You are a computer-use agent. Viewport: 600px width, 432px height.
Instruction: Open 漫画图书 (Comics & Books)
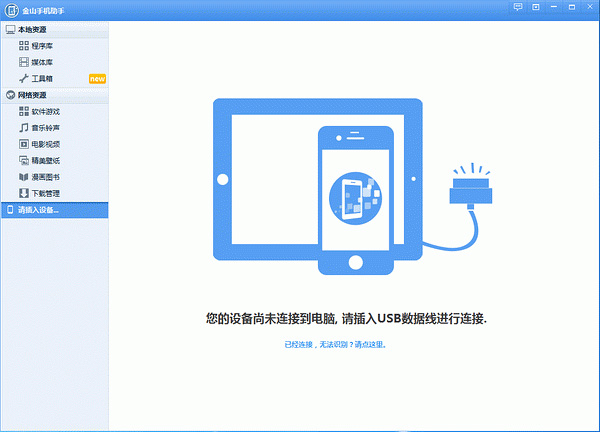click(44, 176)
